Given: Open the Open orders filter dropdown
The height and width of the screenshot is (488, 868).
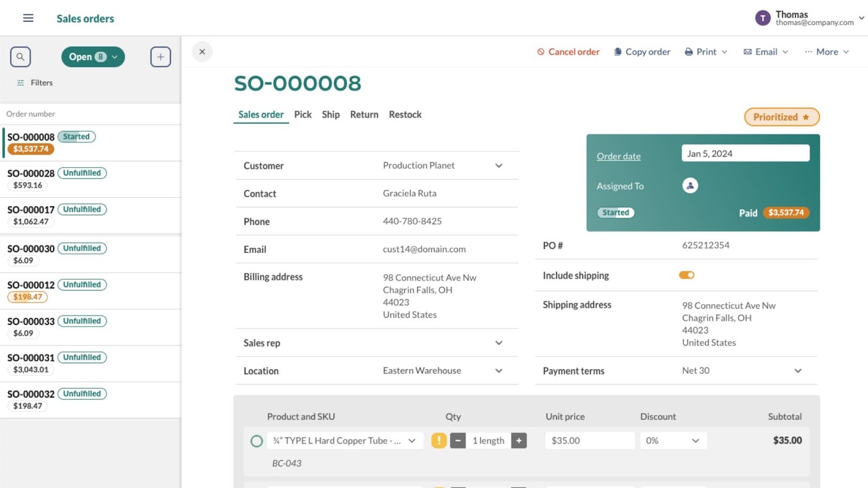Looking at the screenshot, I should point(92,56).
